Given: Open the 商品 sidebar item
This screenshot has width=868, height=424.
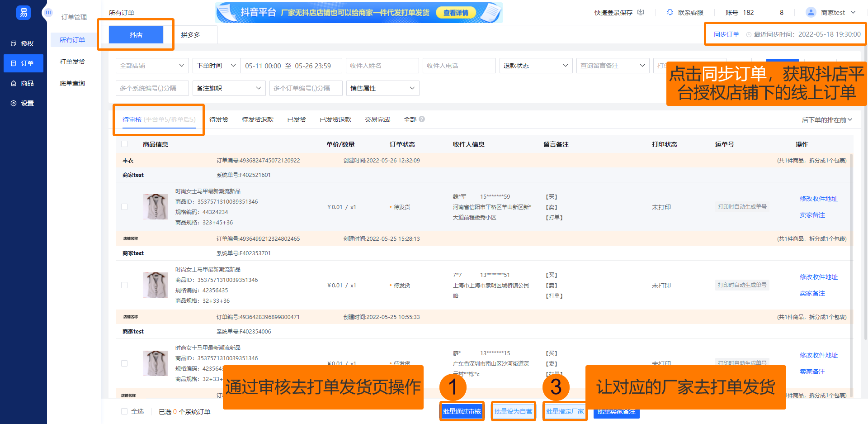Looking at the screenshot, I should point(24,83).
